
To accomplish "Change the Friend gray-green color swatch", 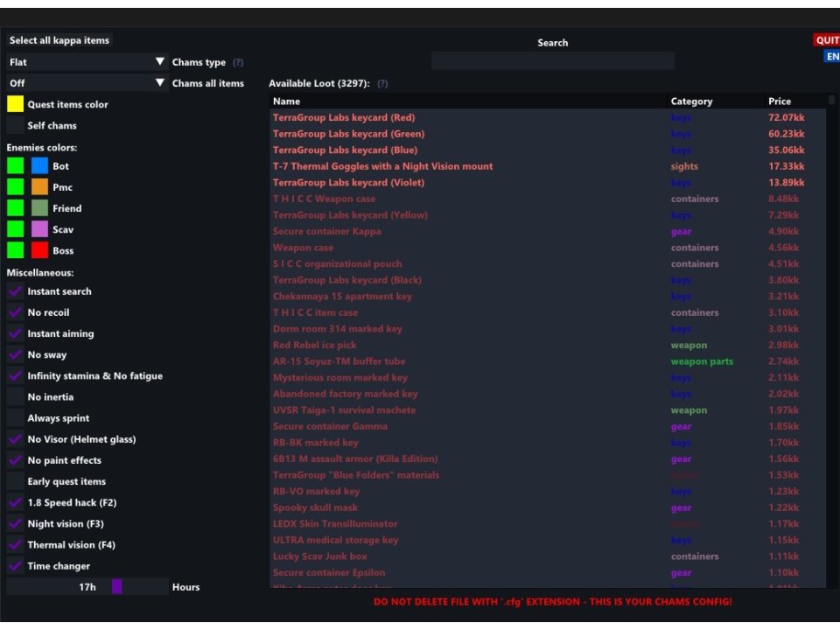I will click(39, 208).
